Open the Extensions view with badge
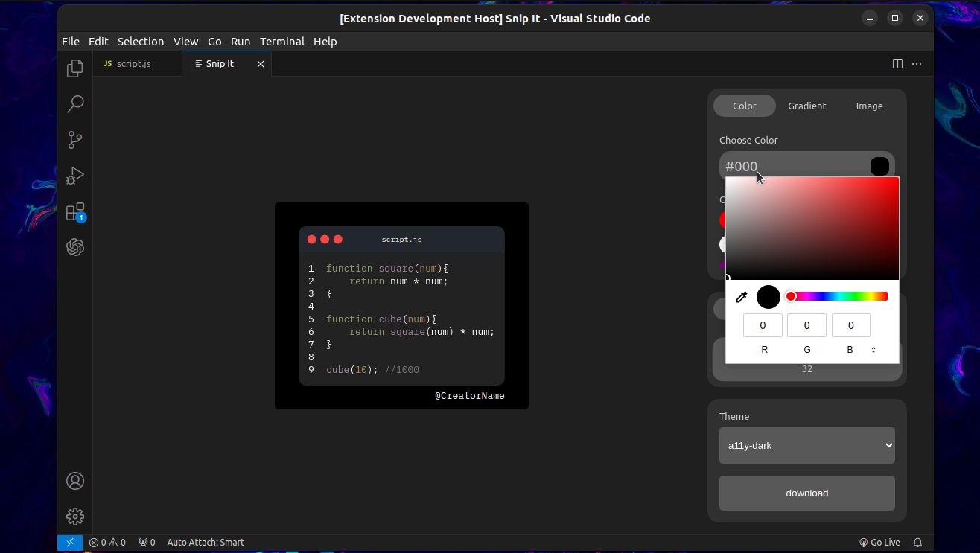The width and height of the screenshot is (980, 553). 75,212
